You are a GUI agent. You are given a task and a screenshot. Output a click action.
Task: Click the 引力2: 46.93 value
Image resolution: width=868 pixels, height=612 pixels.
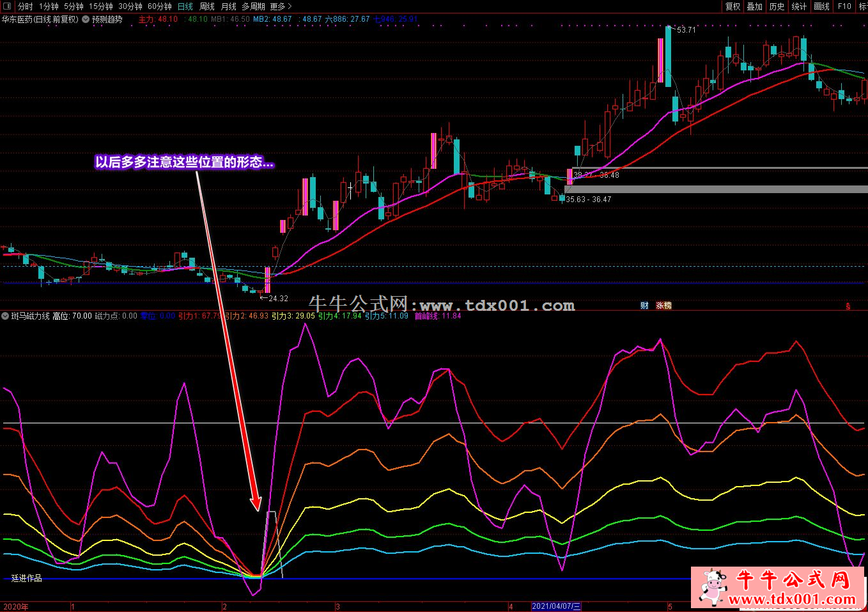tap(246, 316)
